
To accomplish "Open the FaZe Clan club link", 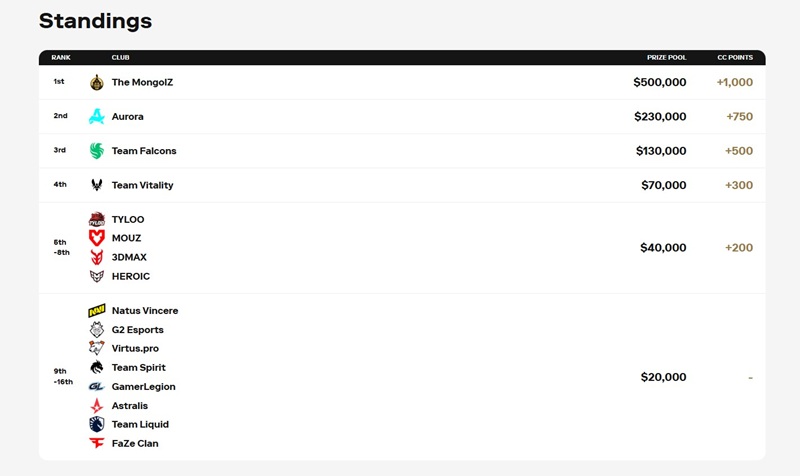I will [135, 443].
